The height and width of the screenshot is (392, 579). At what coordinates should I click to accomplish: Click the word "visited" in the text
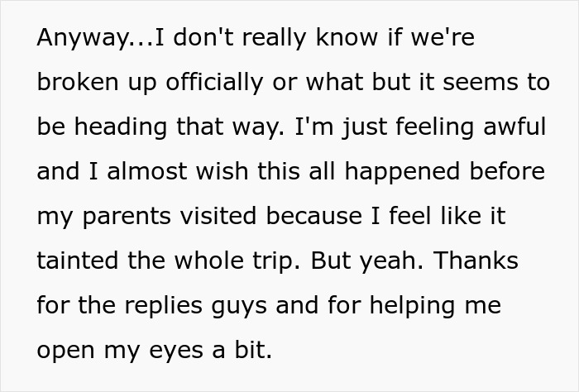(x=218, y=216)
